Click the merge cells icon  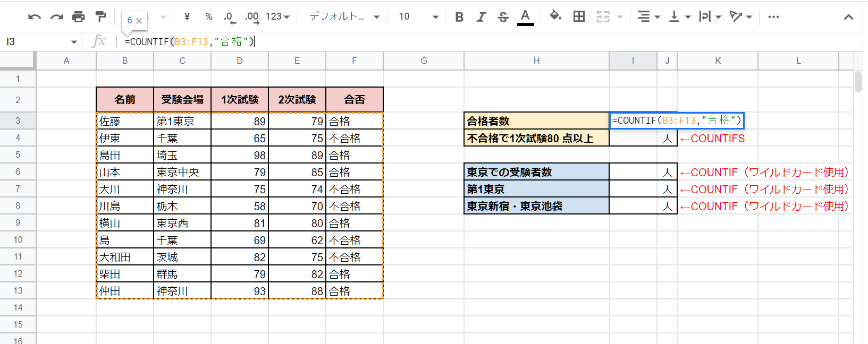603,17
